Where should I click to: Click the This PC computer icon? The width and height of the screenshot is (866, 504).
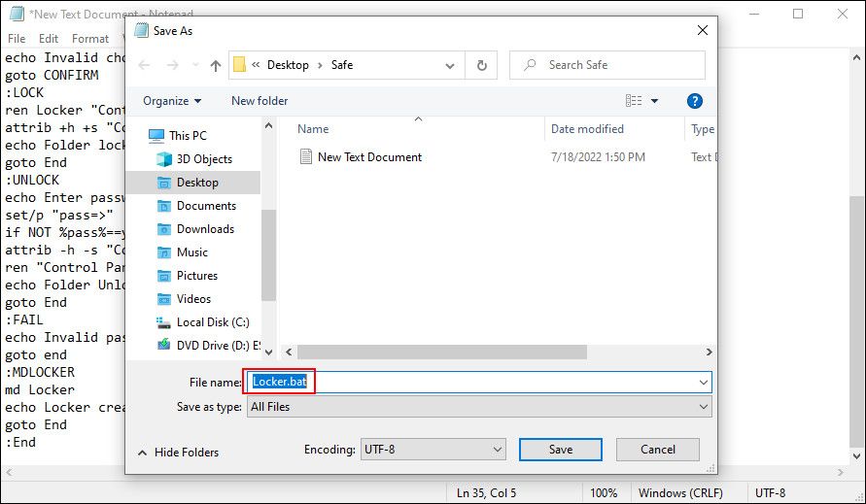[156, 135]
